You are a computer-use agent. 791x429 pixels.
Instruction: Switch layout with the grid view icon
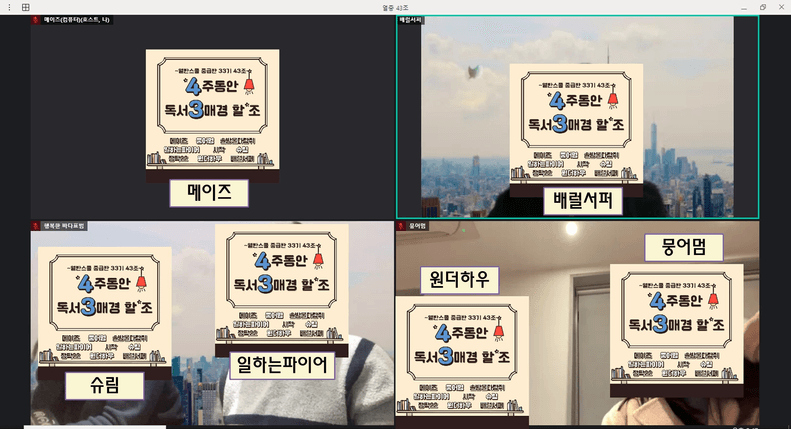[x=26, y=7]
